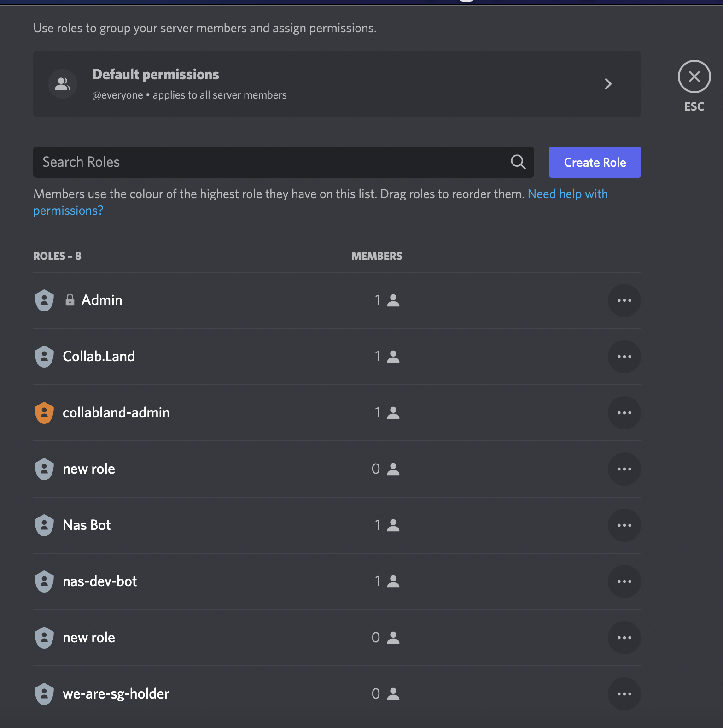Select the nas-dev-bot role entry

pos(337,581)
